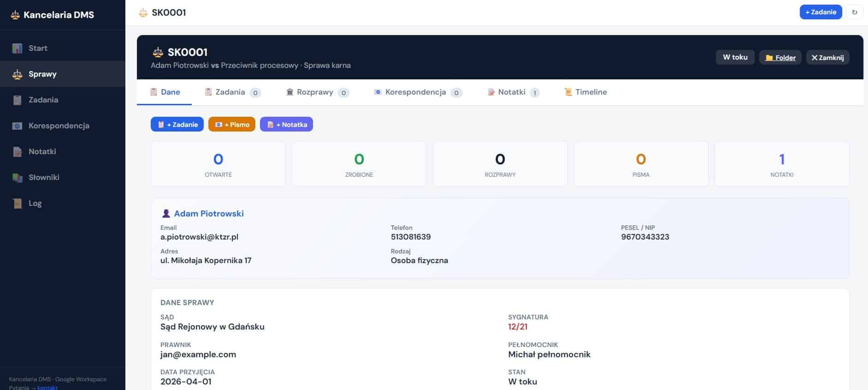
Task: Add a letter with the +Pismo button
Action: point(232,124)
